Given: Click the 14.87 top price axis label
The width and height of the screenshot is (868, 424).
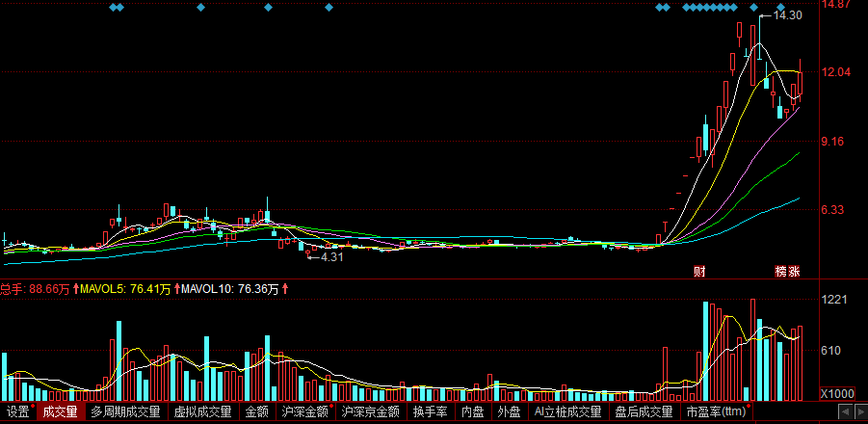Looking at the screenshot, I should pyautogui.click(x=836, y=5).
